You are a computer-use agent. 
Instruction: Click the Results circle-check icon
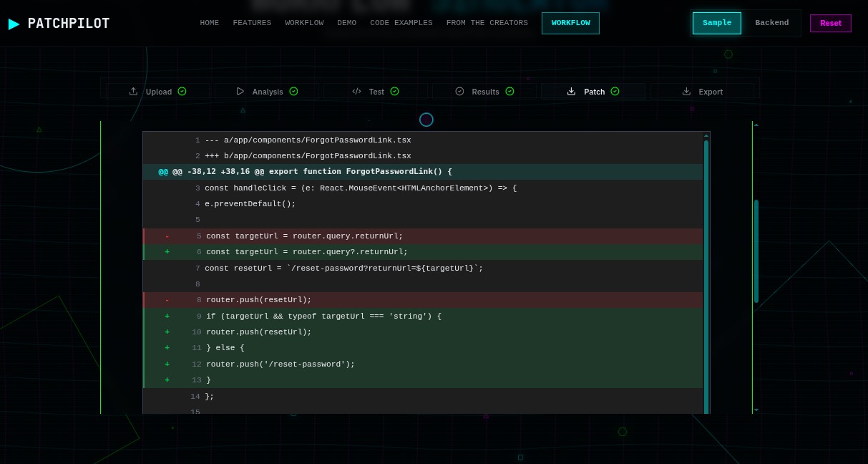459,92
